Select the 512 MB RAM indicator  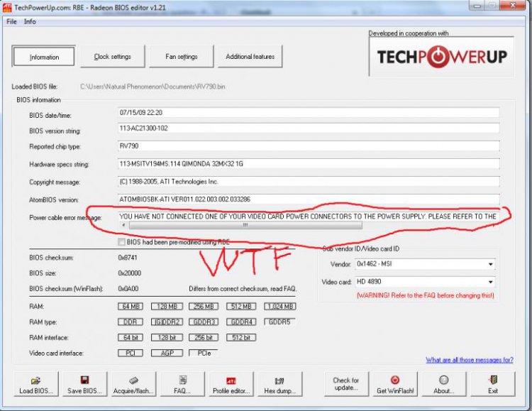241,307
